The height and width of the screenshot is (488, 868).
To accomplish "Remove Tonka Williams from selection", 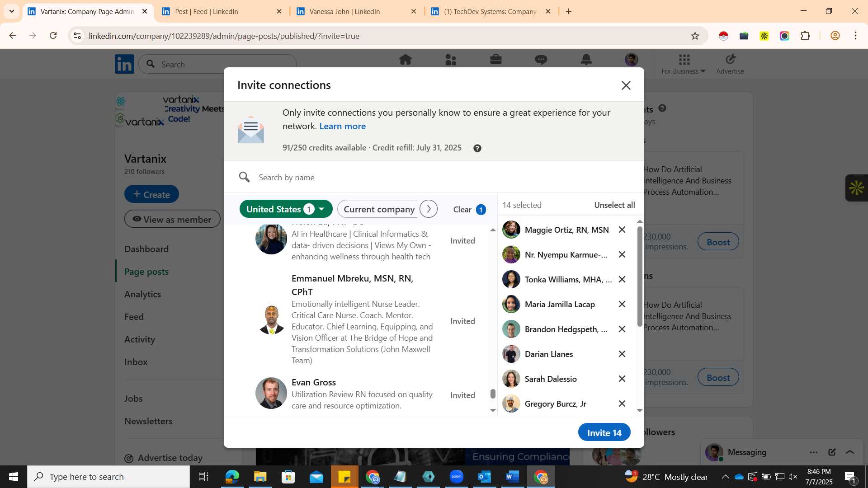I will [622, 280].
